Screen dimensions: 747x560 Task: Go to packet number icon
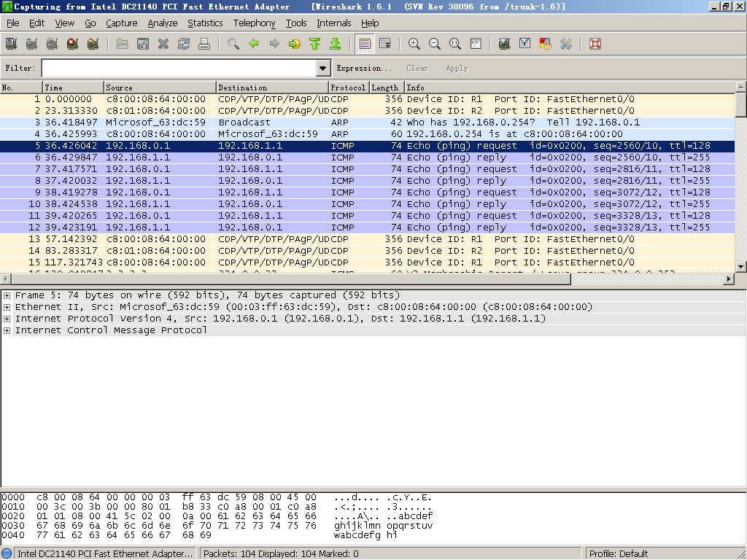coord(295,44)
